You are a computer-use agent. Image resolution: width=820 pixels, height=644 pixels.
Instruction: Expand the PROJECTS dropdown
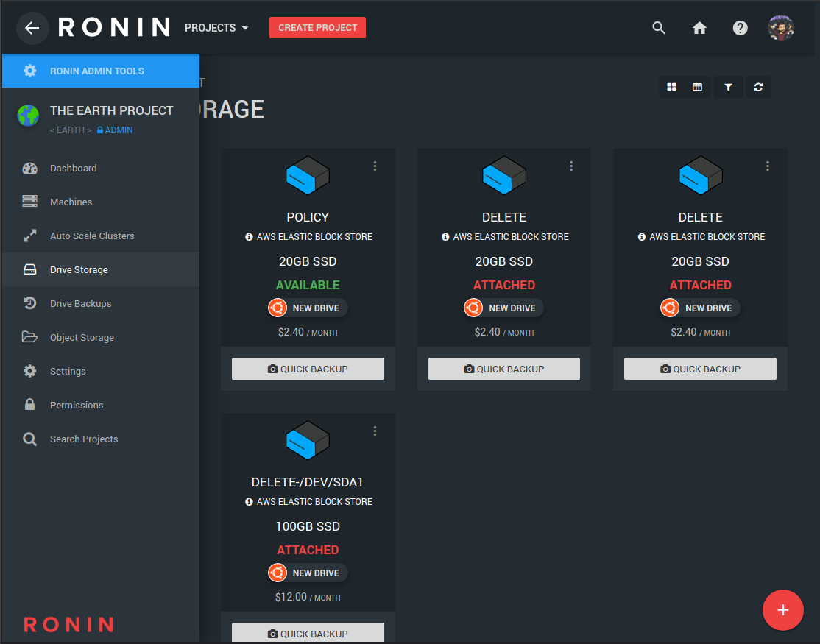pyautogui.click(x=216, y=28)
